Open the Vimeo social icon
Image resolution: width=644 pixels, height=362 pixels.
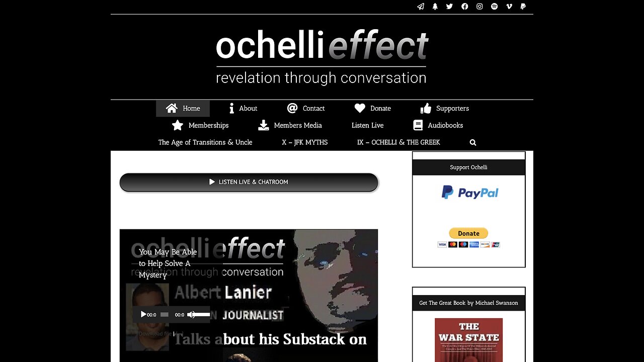coord(509,7)
